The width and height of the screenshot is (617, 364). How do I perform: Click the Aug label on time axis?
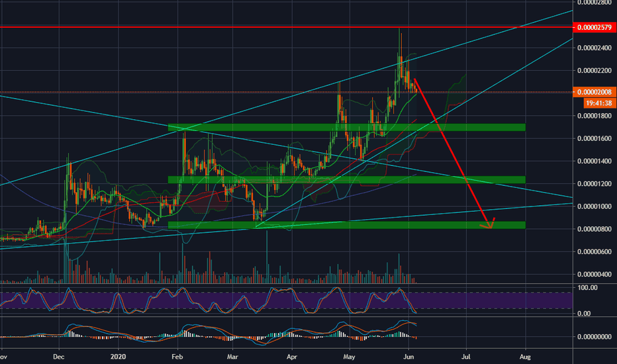[525, 357]
